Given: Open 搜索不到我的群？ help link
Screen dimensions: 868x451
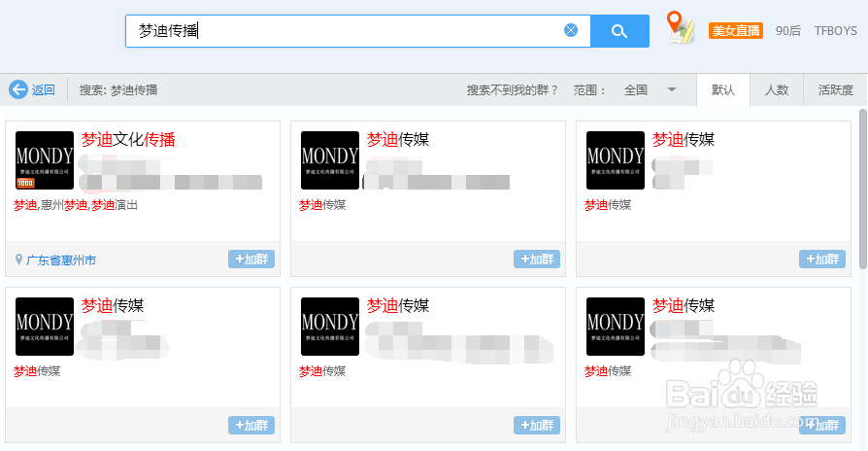Looking at the screenshot, I should point(513,89).
